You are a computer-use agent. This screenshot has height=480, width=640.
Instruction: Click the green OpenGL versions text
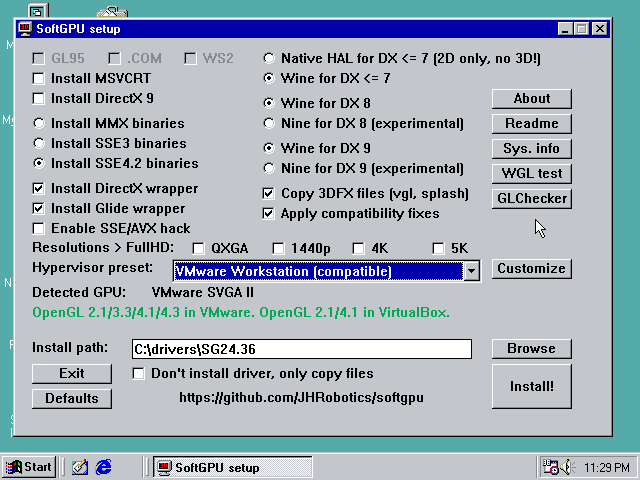(241, 313)
